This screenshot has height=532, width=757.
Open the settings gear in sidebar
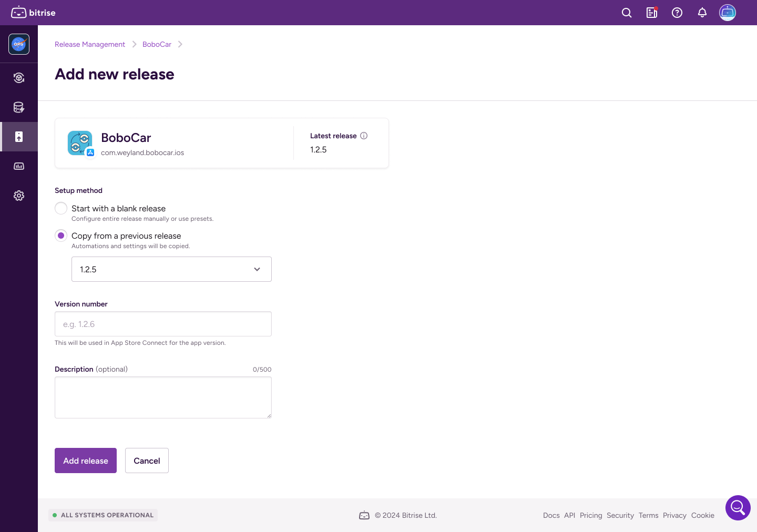(x=19, y=196)
